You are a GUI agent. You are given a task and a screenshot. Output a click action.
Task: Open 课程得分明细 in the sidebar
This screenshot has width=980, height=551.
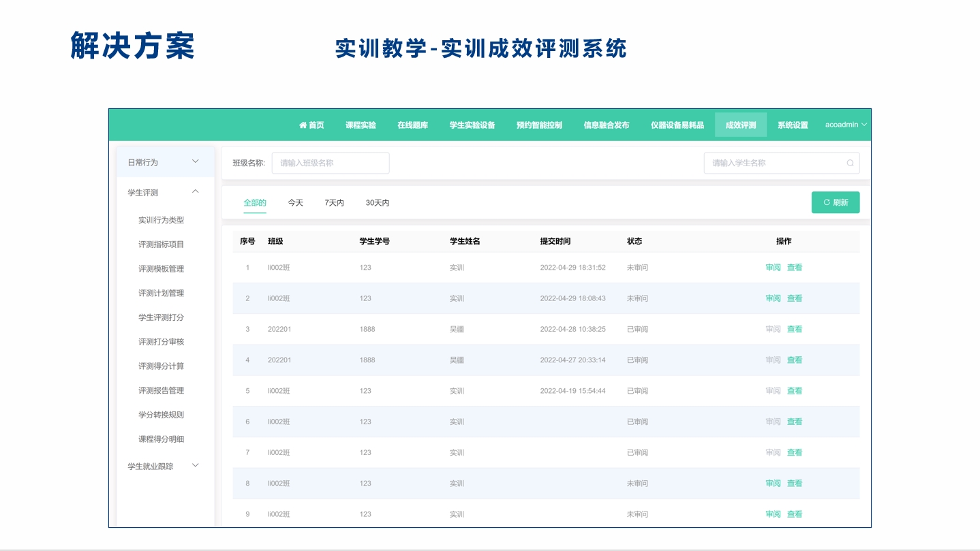pos(162,439)
